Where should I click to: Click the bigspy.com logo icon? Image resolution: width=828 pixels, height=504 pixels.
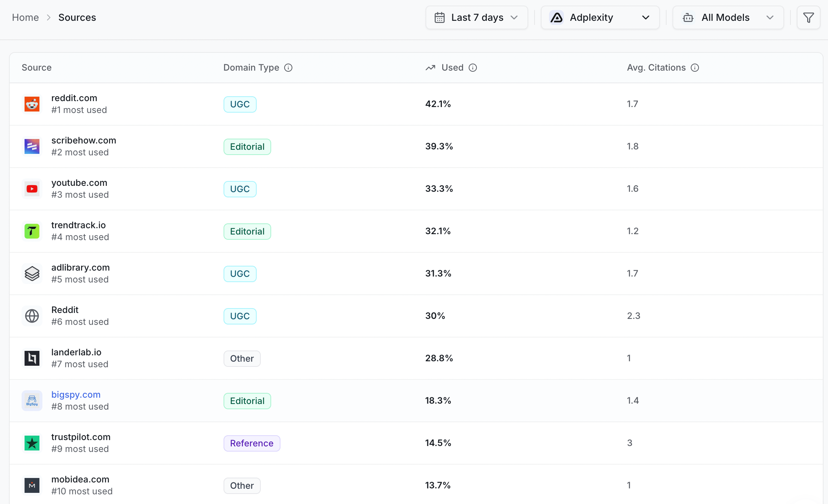coord(32,401)
